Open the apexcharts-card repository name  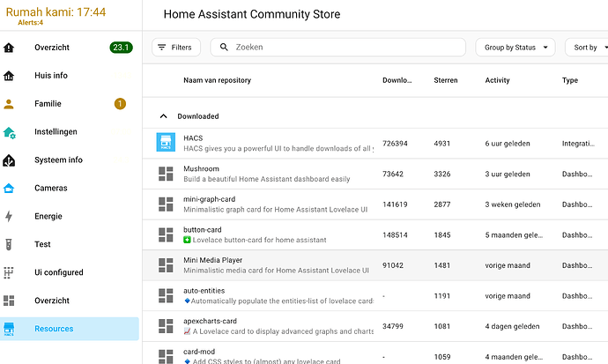point(211,321)
